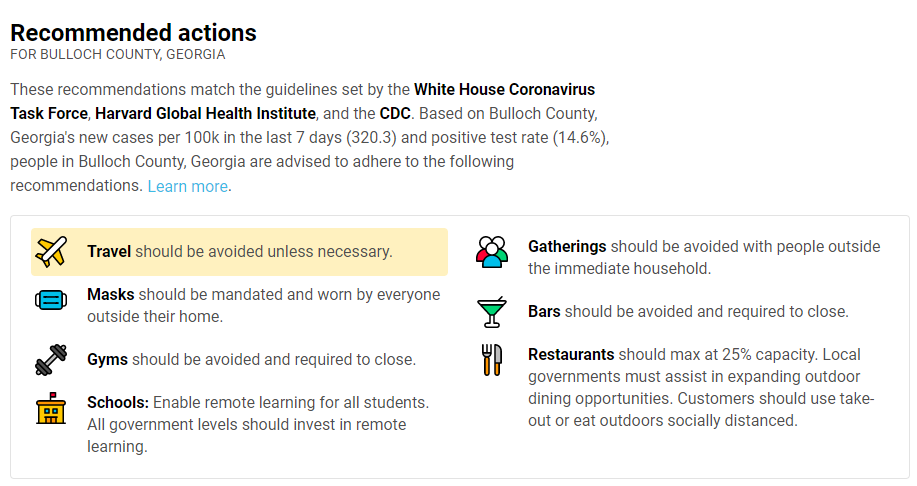Click the Gatherings recommendation text
917x486 pixels.
click(704, 257)
